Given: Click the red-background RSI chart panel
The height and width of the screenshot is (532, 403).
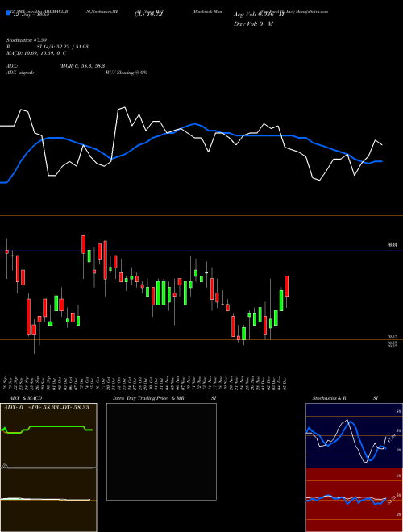Looking at the screenshot, I should click(354, 500).
